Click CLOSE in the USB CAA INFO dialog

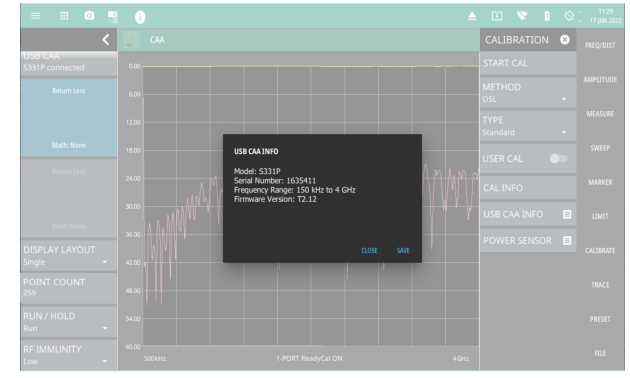coord(369,250)
